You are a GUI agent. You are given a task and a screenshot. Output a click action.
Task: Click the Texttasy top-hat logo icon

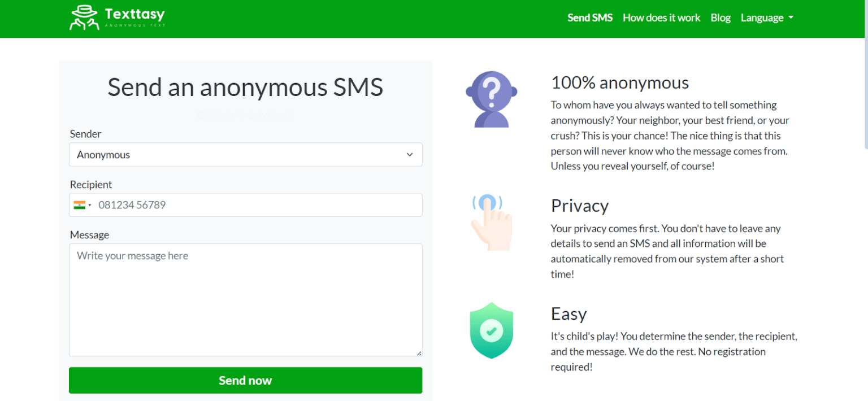[84, 17]
